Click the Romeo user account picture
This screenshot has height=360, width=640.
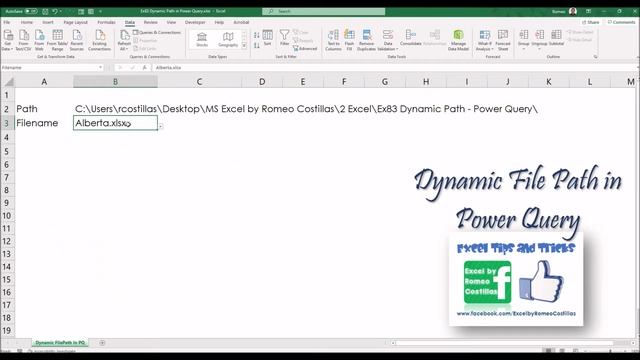pos(573,11)
